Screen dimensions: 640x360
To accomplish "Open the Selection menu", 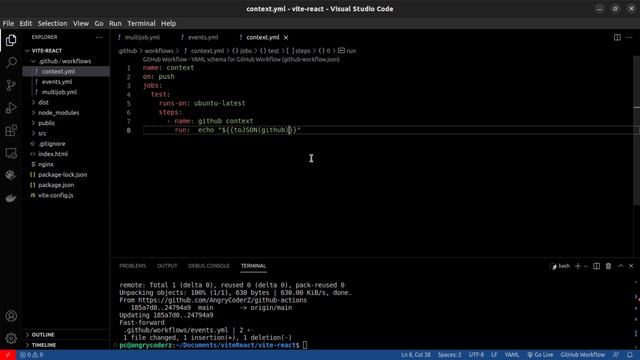I will tap(52, 23).
